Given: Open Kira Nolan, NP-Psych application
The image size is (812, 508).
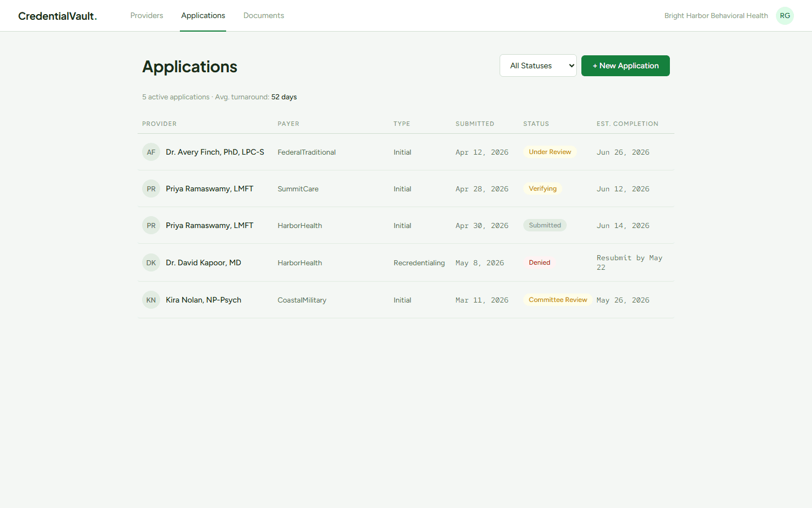Looking at the screenshot, I should point(204,300).
